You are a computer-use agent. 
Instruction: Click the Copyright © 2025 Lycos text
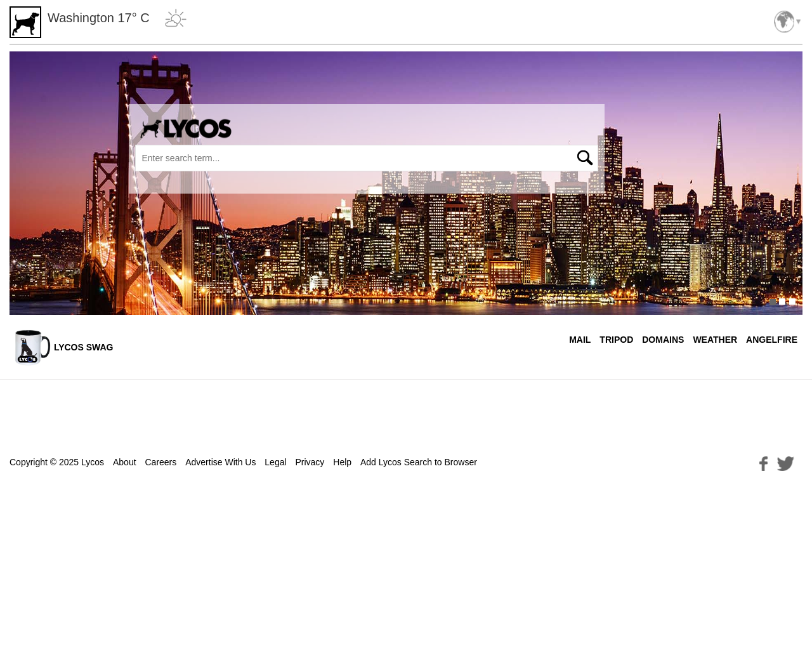pos(56,462)
